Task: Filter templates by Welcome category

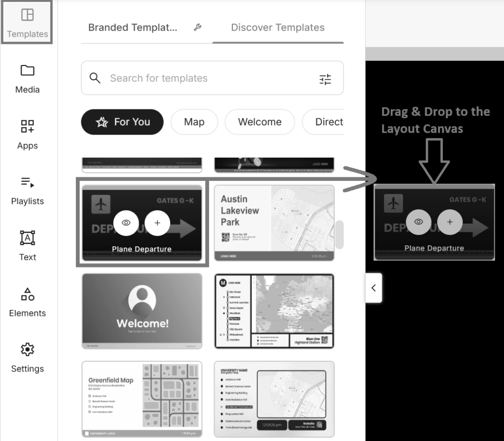Action: pyautogui.click(x=259, y=122)
